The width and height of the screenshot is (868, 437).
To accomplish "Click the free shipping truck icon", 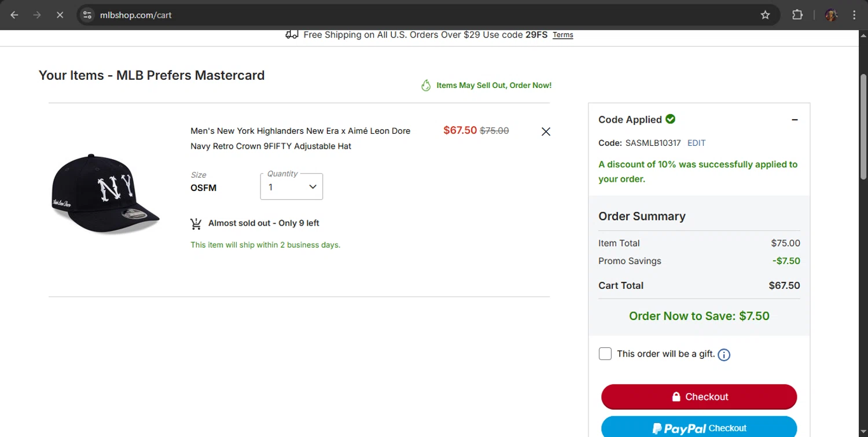I will (x=292, y=35).
